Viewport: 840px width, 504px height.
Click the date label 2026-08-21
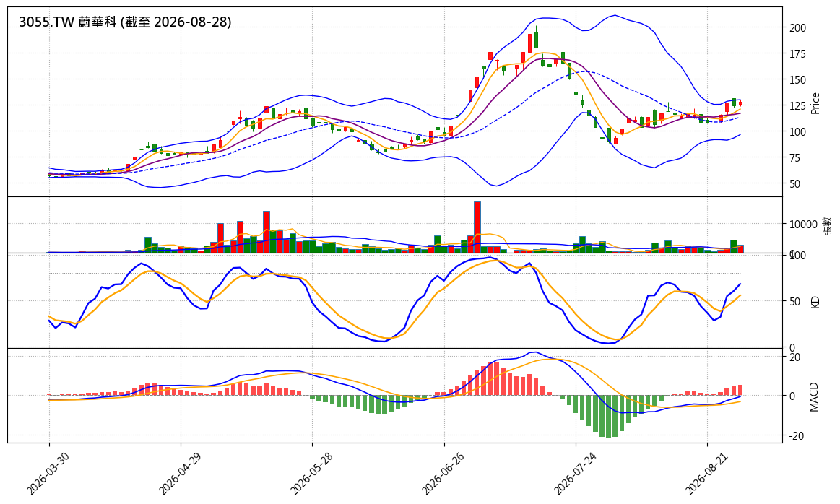(706, 473)
